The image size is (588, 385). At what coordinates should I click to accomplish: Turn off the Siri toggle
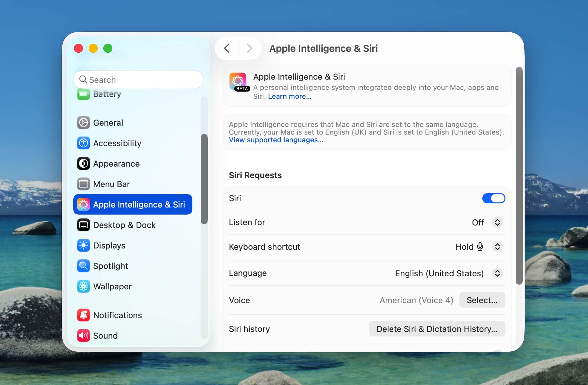pos(494,198)
